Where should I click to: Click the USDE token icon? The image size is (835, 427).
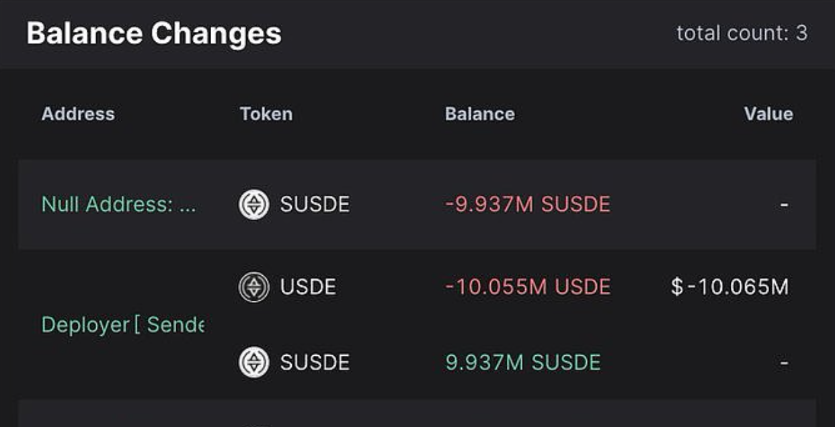[254, 288]
